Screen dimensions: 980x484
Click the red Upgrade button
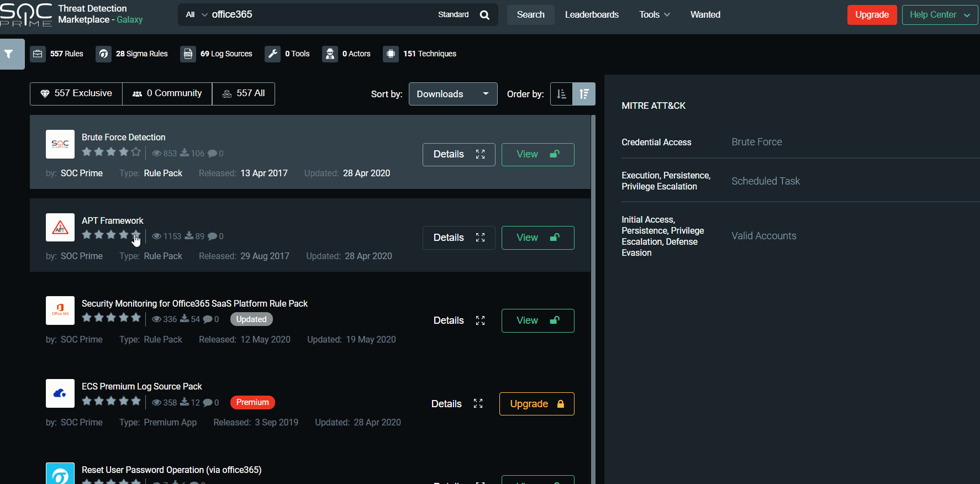[x=872, y=15]
